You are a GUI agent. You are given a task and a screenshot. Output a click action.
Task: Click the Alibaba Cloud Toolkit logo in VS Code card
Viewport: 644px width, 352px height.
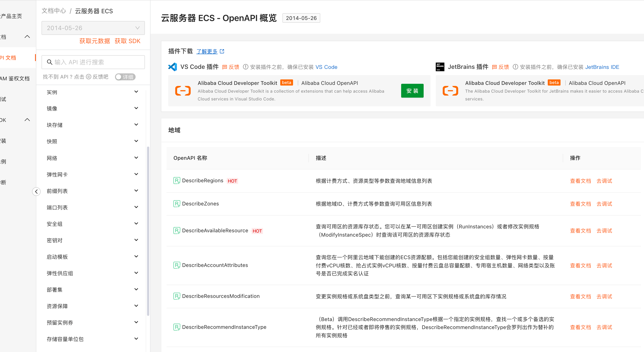tap(183, 91)
